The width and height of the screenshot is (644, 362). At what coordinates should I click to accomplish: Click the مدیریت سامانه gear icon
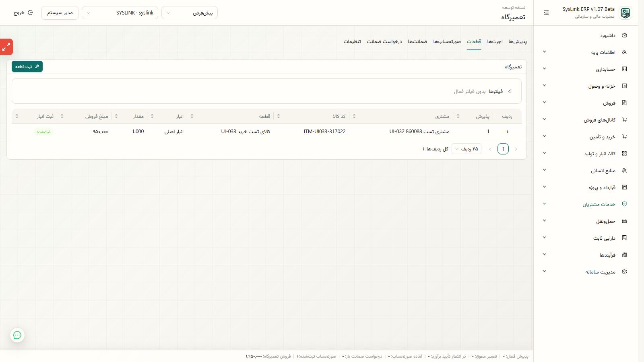[x=624, y=272]
